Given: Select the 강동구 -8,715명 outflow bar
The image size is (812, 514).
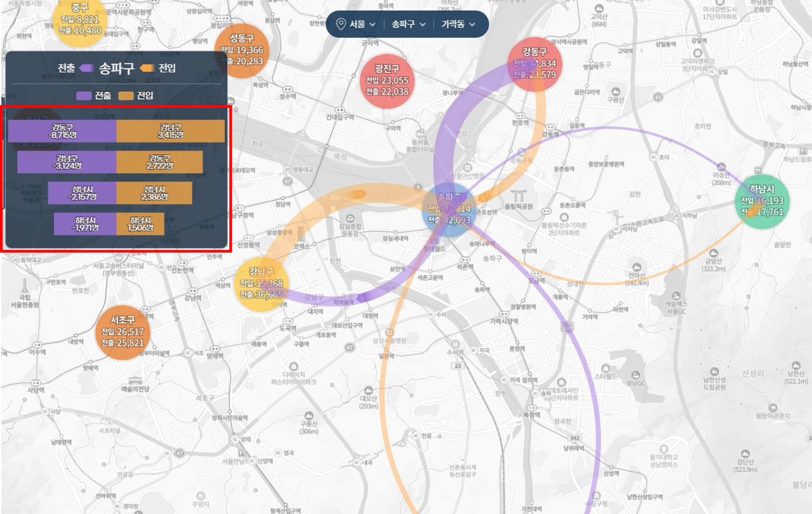Looking at the screenshot, I should tap(62, 131).
